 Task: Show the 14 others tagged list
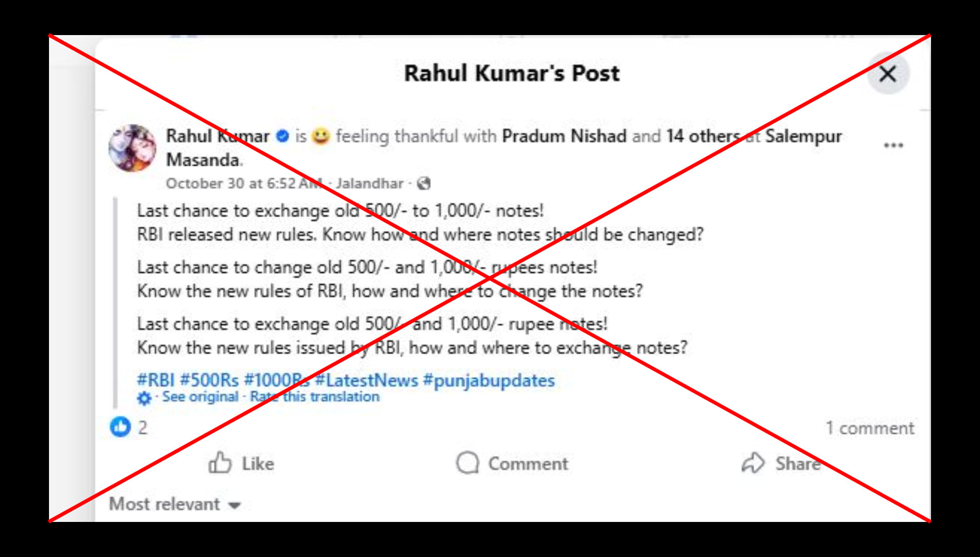pyautogui.click(x=704, y=136)
